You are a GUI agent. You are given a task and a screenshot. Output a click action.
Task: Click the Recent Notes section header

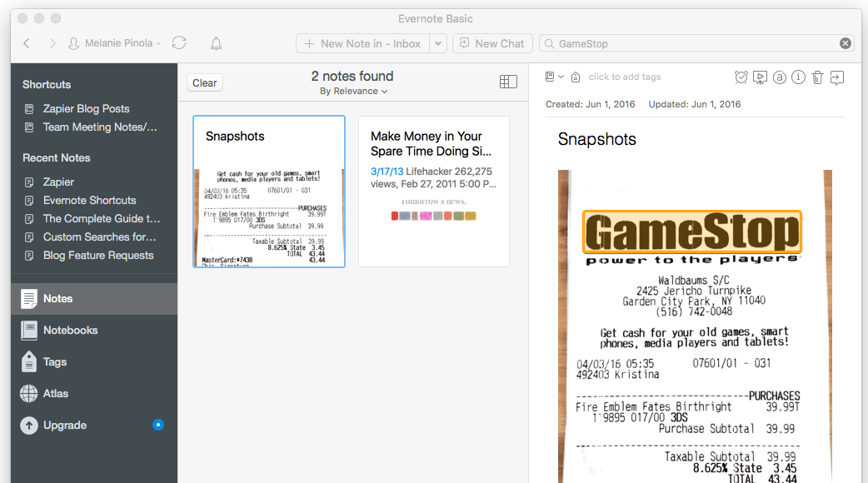[x=57, y=157]
